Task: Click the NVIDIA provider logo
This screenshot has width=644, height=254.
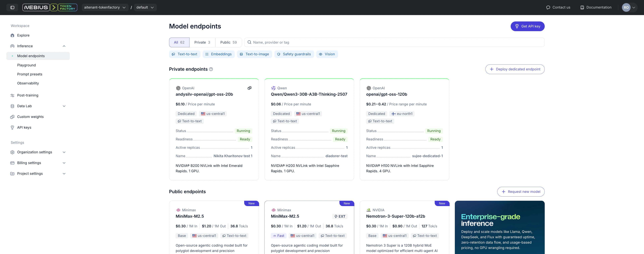Action: coord(368,210)
